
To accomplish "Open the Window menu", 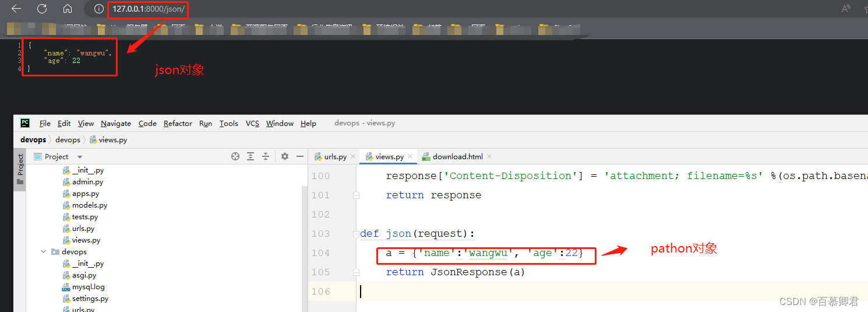I will [x=280, y=123].
